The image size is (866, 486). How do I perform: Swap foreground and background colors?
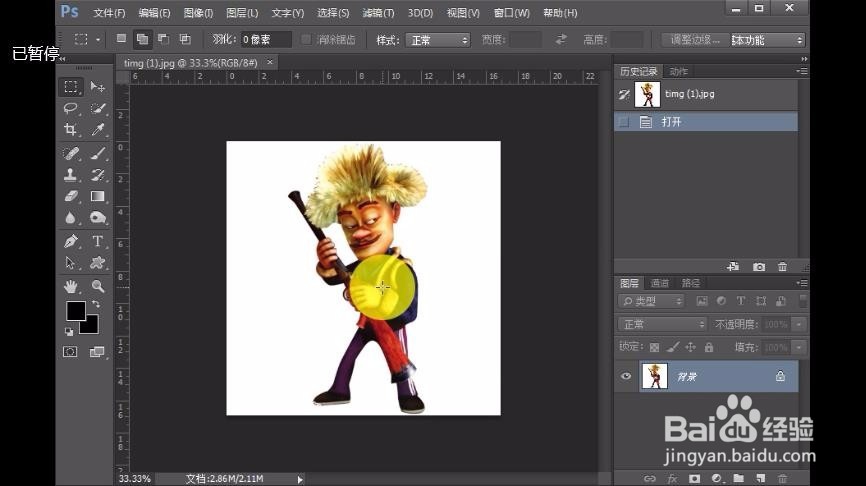click(x=96, y=304)
